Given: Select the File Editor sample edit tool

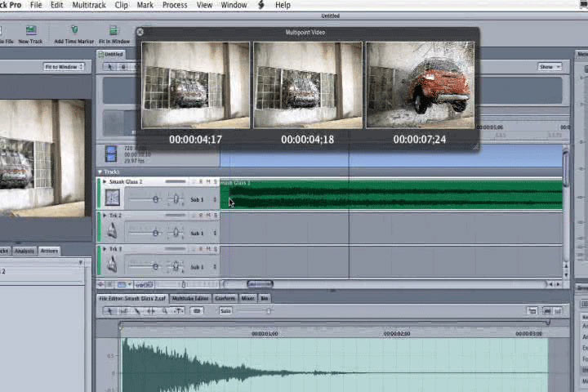Looking at the screenshot, I should [123, 310].
